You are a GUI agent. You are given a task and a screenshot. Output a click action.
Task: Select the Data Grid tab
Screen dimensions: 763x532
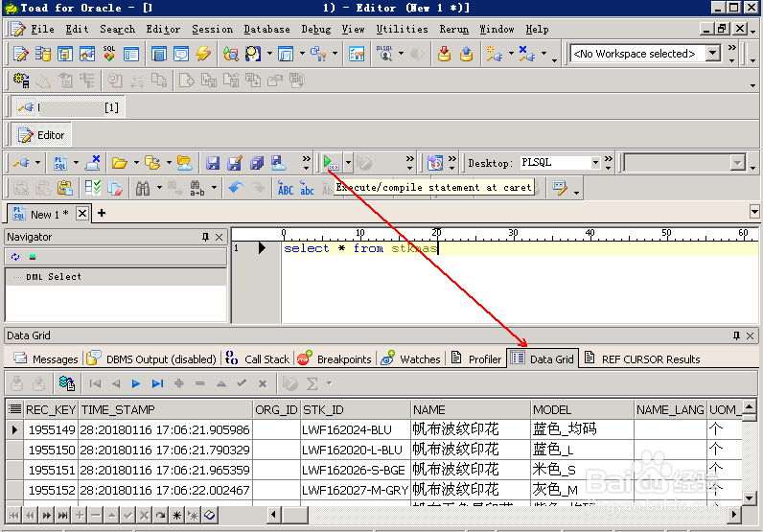coord(543,359)
